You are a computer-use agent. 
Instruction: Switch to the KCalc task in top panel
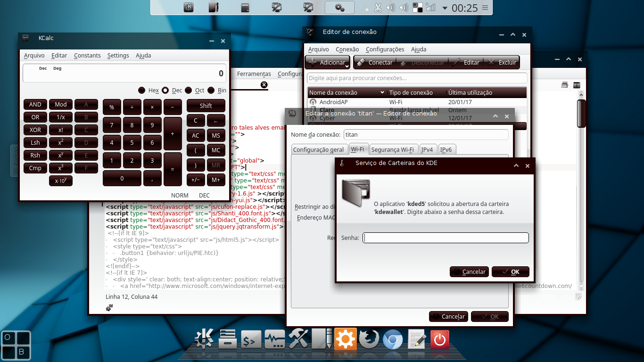pos(245,8)
